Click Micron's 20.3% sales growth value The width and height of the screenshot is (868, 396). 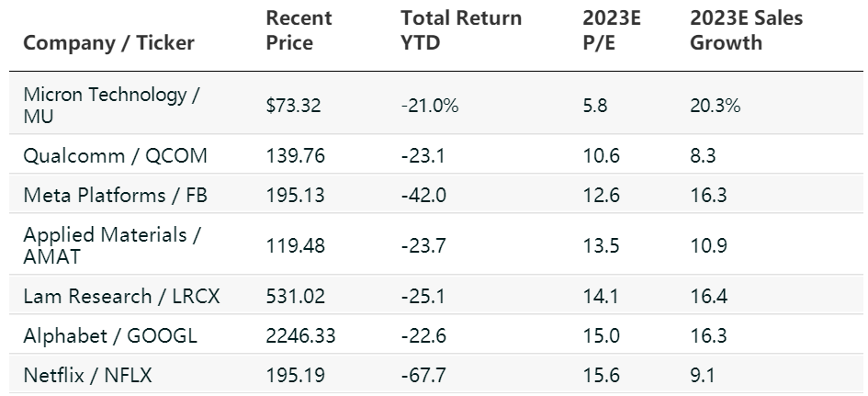pyautogui.click(x=716, y=106)
